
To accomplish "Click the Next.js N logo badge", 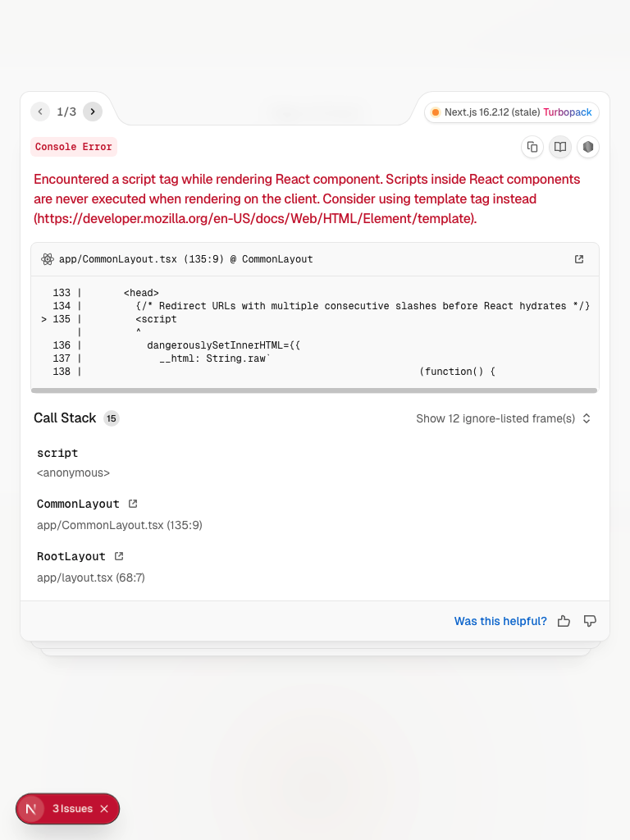I will tap(31, 809).
